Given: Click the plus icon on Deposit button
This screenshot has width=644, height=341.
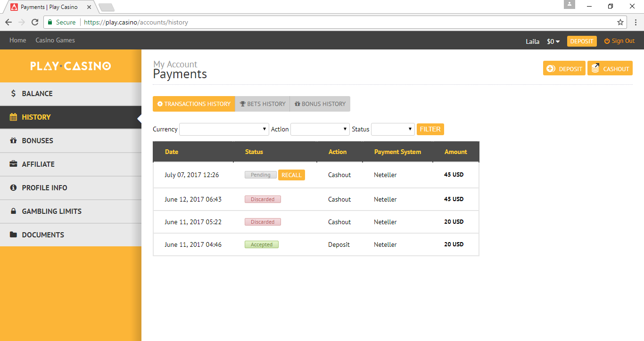Looking at the screenshot, I should [x=551, y=69].
